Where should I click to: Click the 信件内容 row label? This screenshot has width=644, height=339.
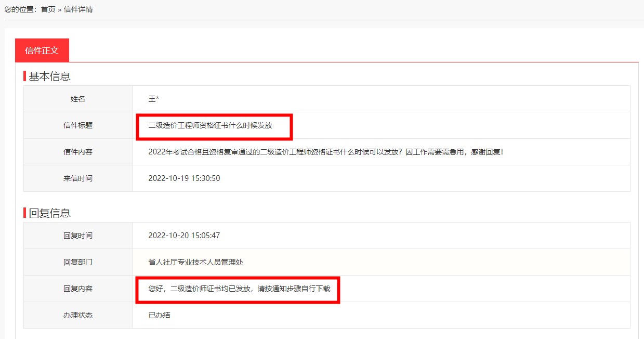[x=78, y=152]
